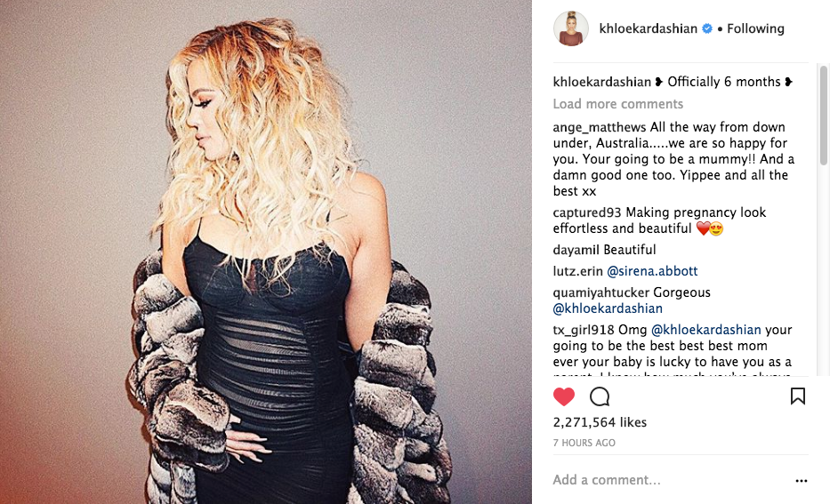Save post using bookmark icon
The height and width of the screenshot is (504, 830).
[798, 396]
